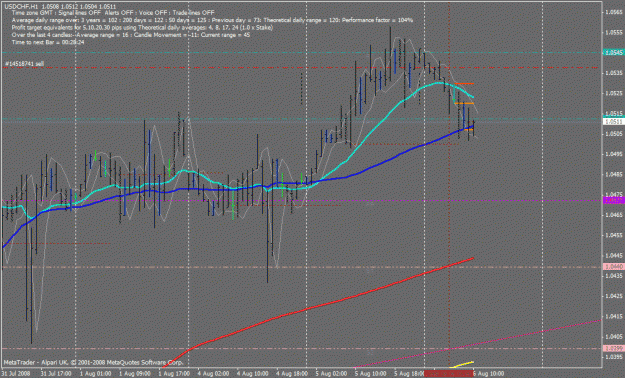The width and height of the screenshot is (625, 378).
Task: Select the magenta dashed horizontal level line
Action: (301, 200)
